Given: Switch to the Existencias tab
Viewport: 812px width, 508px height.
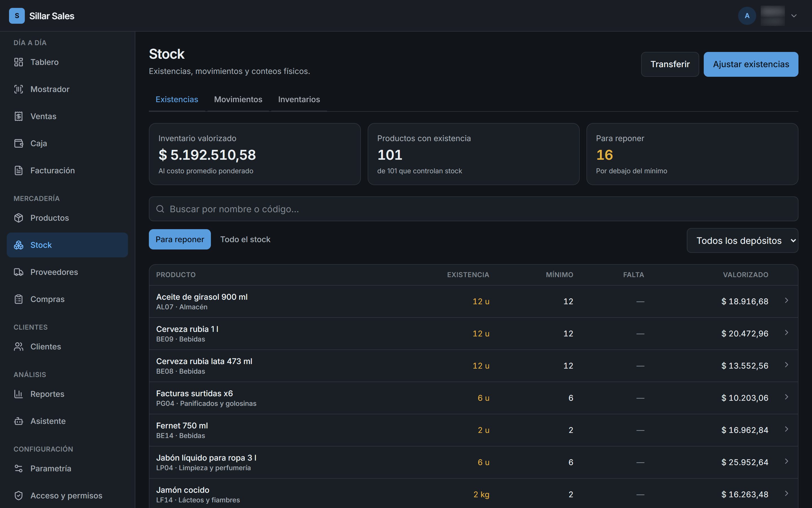Looking at the screenshot, I should [x=177, y=99].
